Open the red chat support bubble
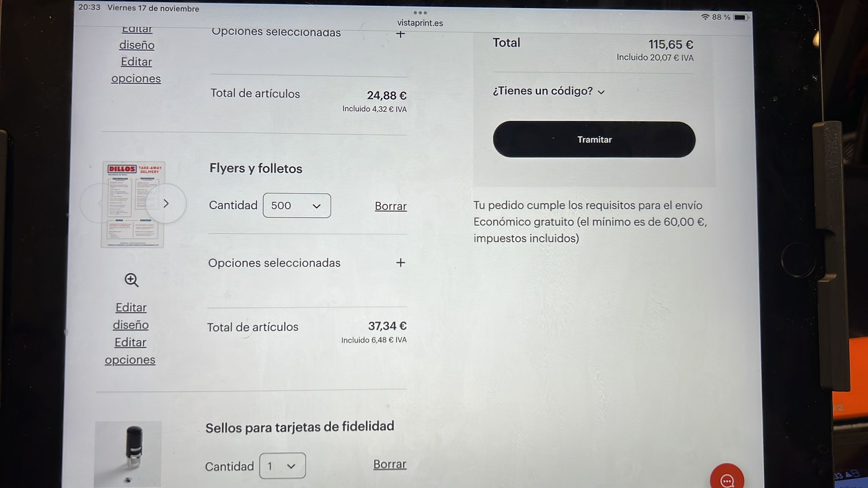This screenshot has width=868, height=488. 727,479
